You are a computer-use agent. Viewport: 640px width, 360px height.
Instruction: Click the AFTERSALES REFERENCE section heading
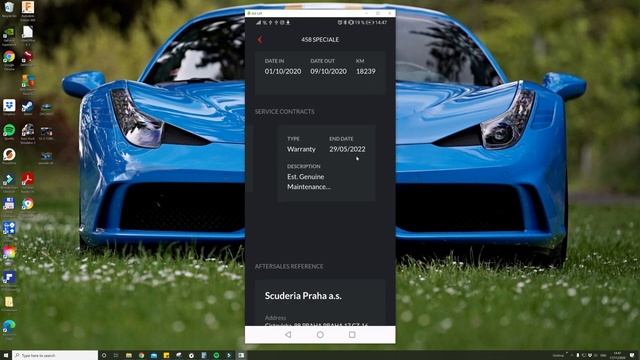(289, 266)
